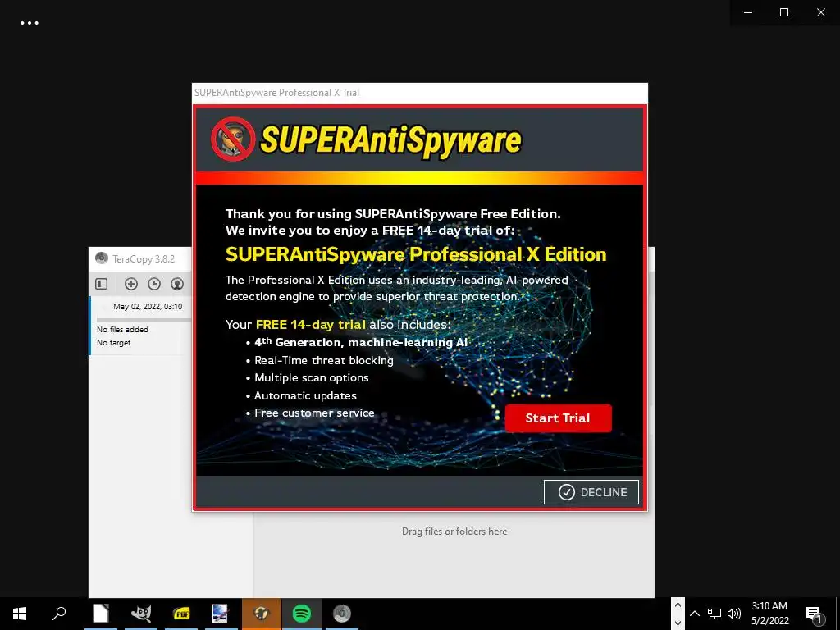The height and width of the screenshot is (630, 840).
Task: Click TeraCopy 3.8.2 window title icon
Action: coord(102,258)
